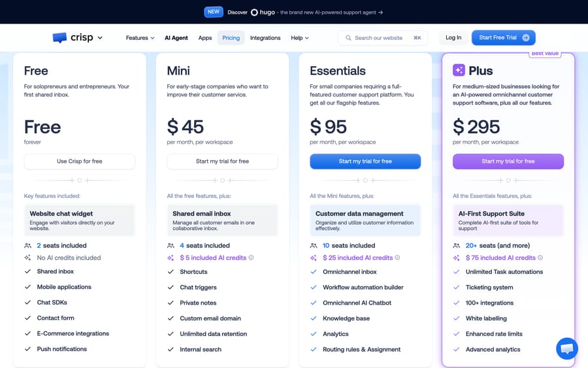Click the seats icon beside 20+ seats
Image resolution: width=588 pixels, height=368 pixels.
click(457, 246)
